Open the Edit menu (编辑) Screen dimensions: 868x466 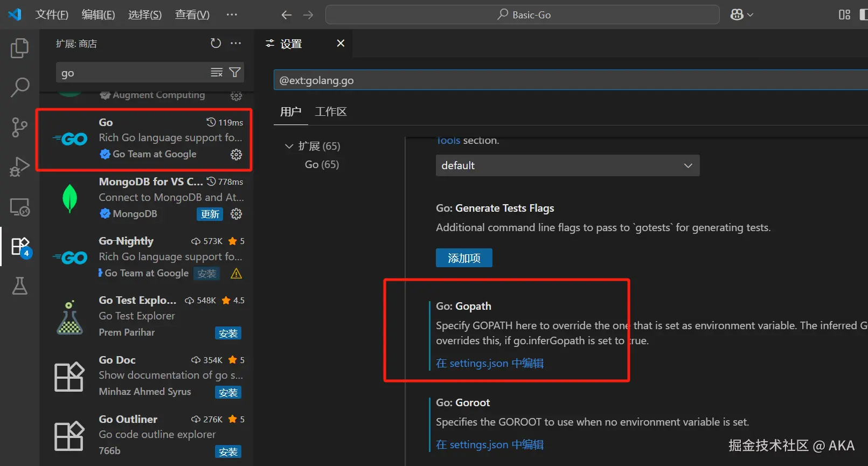(98, 15)
